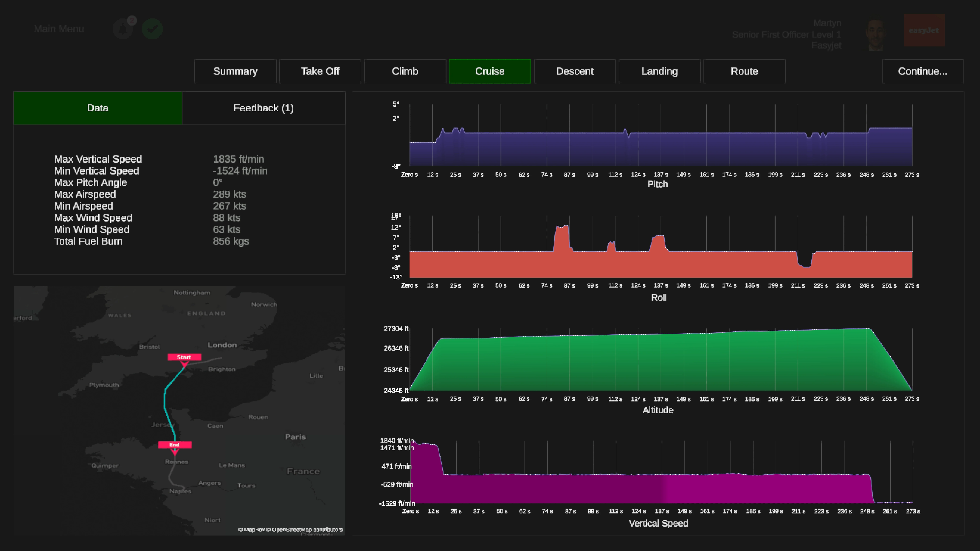The width and height of the screenshot is (980, 551).
Task: Click the easyJet airline logo
Action: (924, 30)
